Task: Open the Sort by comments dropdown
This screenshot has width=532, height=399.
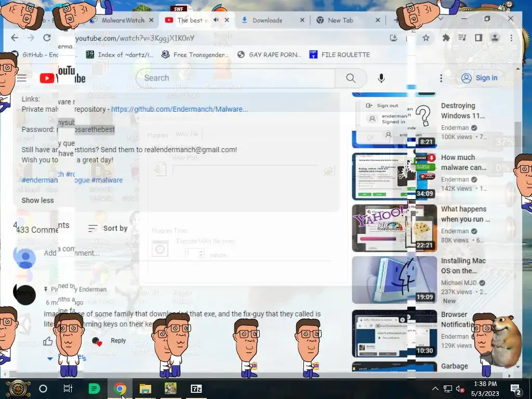Action: pos(108,229)
